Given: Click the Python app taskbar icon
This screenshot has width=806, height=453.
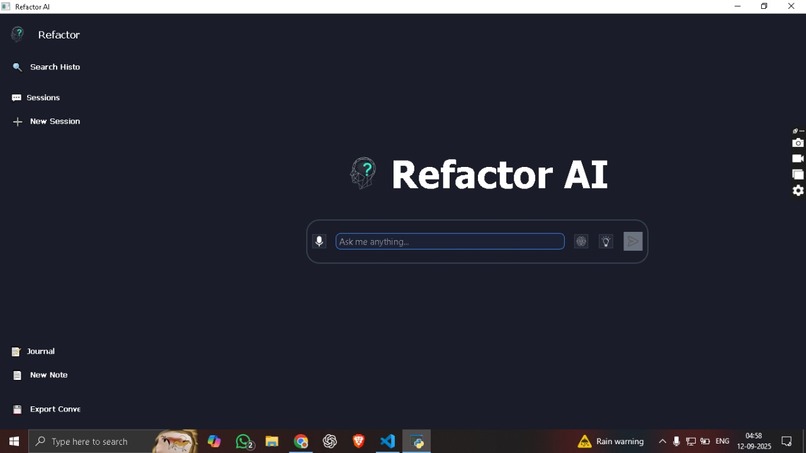Looking at the screenshot, I should coord(416,441).
